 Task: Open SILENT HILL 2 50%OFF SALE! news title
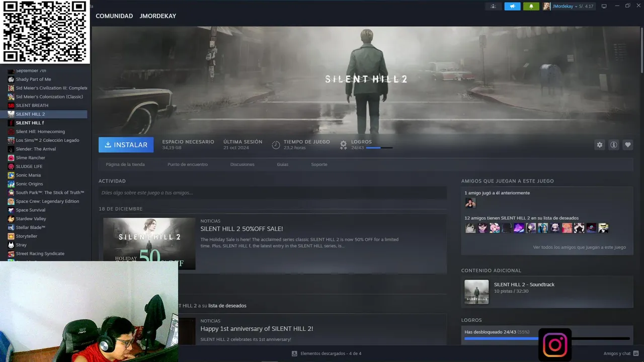pyautogui.click(x=242, y=229)
